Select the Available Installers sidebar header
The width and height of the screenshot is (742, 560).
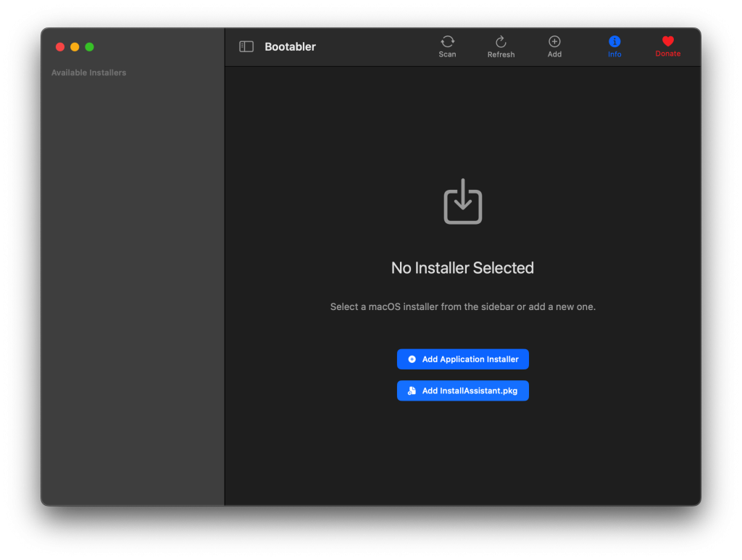(88, 72)
